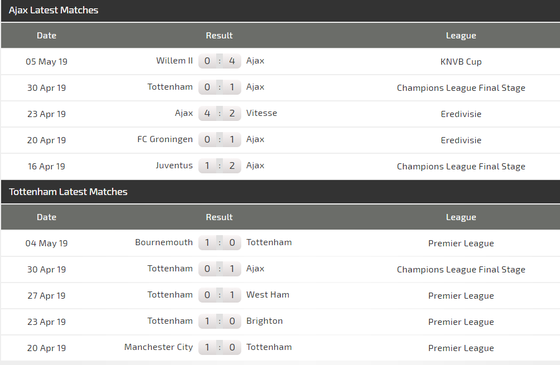
Task: Click the Ajax Latest Matches header
Action: pyautogui.click(x=54, y=10)
